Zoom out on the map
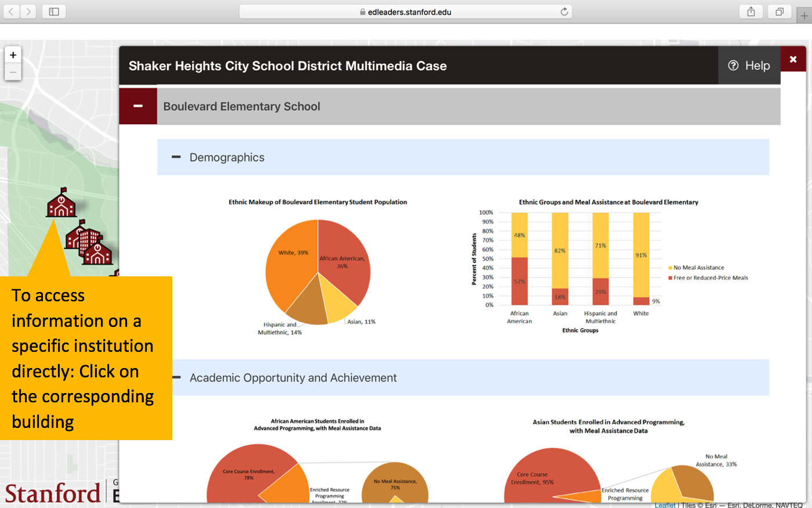 click(x=13, y=72)
